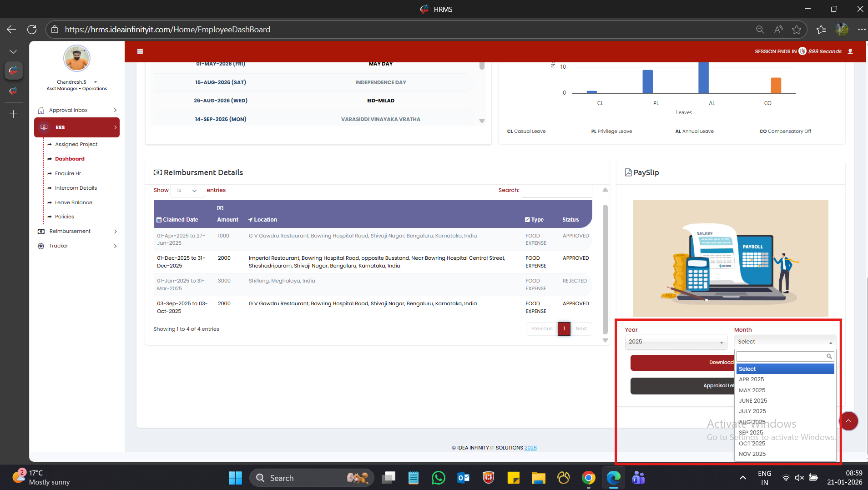Click the Next pagination button
This screenshot has width=868, height=490.
point(581,328)
